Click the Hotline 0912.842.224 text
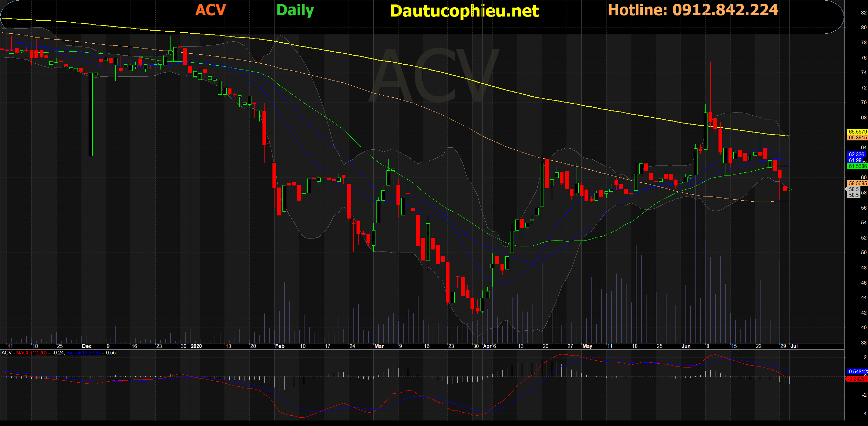Viewport: 868px width, 426px height. 693,10
